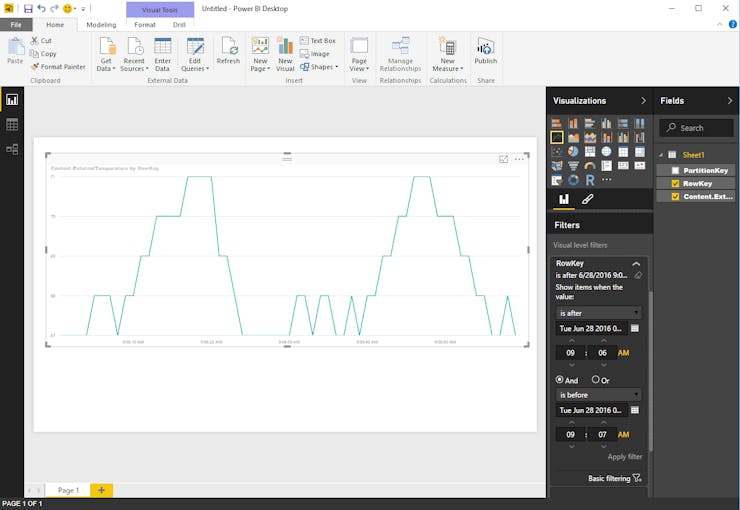Click Focus mode icon on the chart
This screenshot has width=740, height=510.
click(504, 159)
